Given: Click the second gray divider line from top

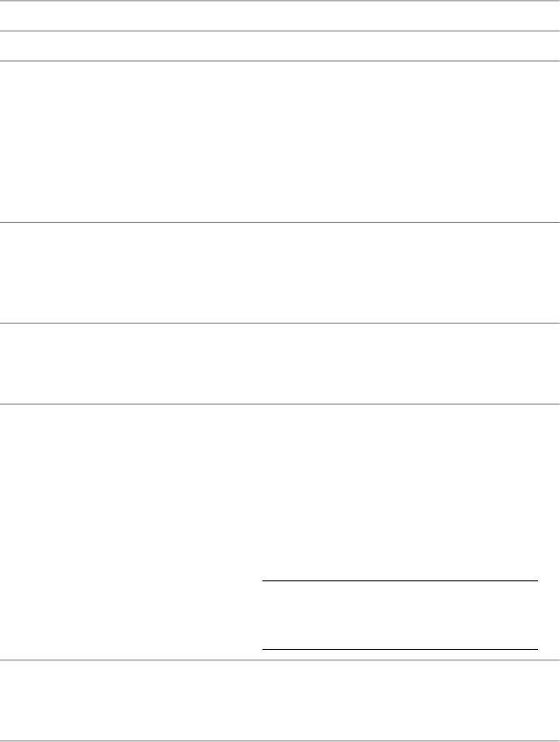Looking at the screenshot, I should click(280, 31).
